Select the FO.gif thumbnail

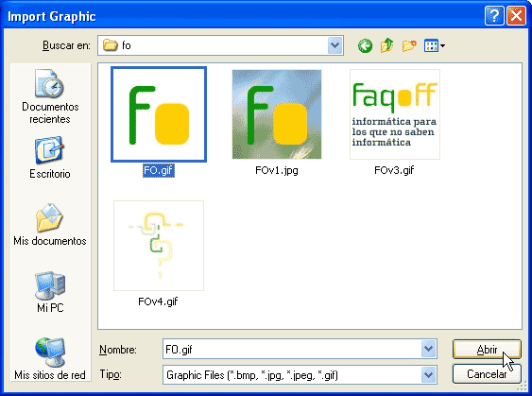[x=159, y=114]
